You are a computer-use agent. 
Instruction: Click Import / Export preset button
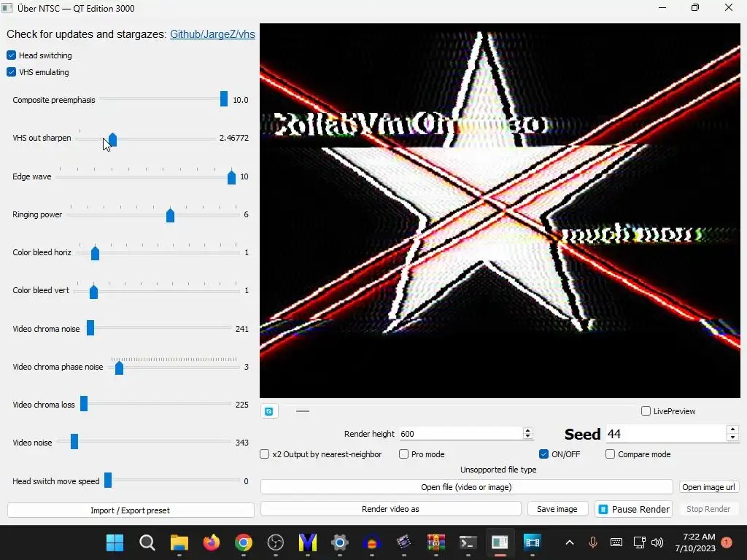131,510
